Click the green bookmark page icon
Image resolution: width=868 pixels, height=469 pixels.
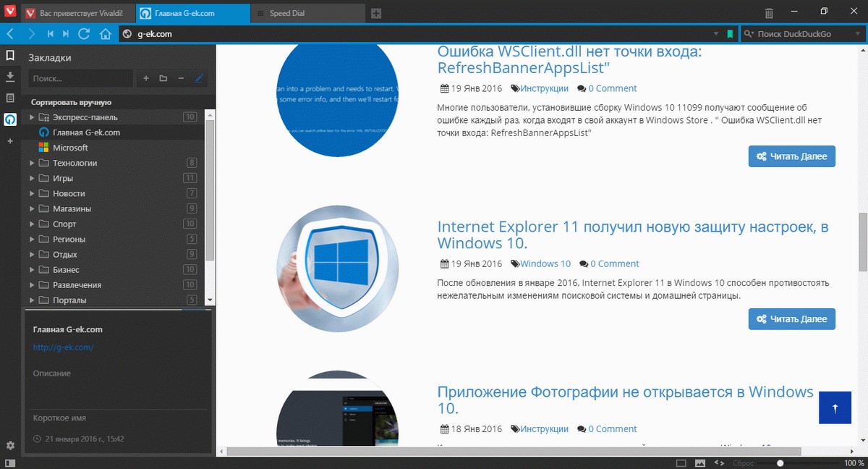click(730, 34)
